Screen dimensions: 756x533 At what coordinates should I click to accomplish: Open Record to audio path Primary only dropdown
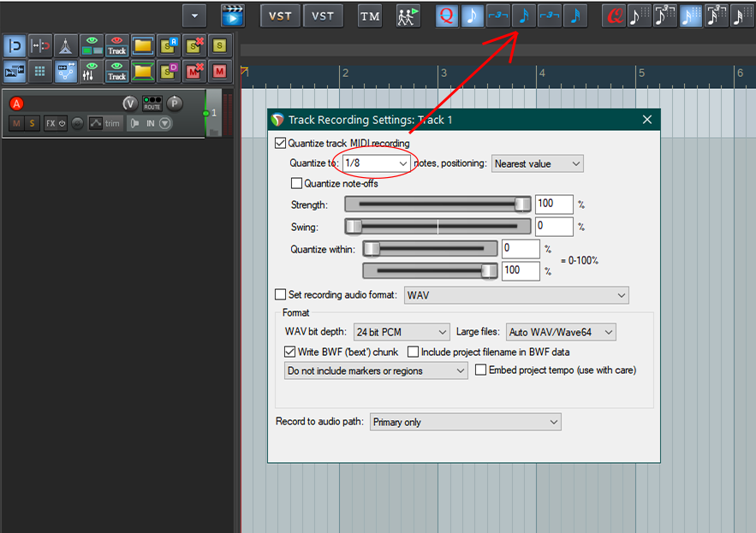(465, 422)
